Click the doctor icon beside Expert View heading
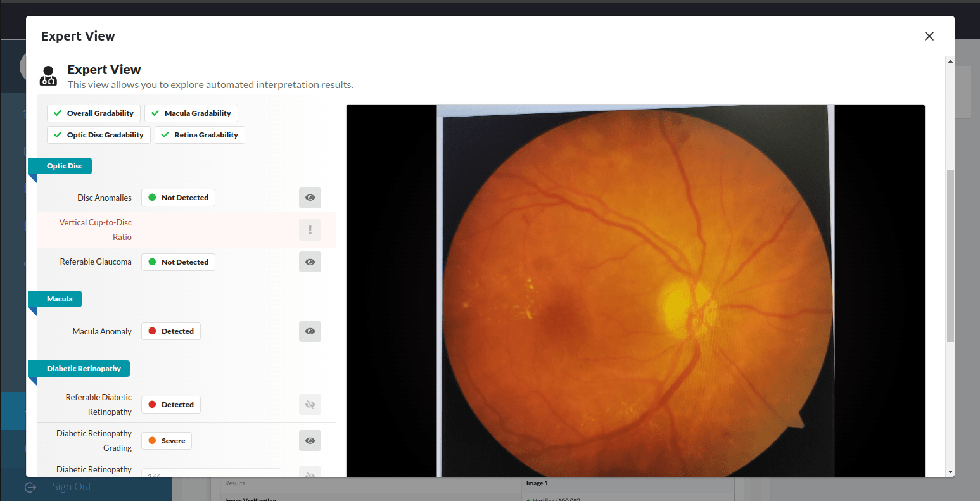 48,76
